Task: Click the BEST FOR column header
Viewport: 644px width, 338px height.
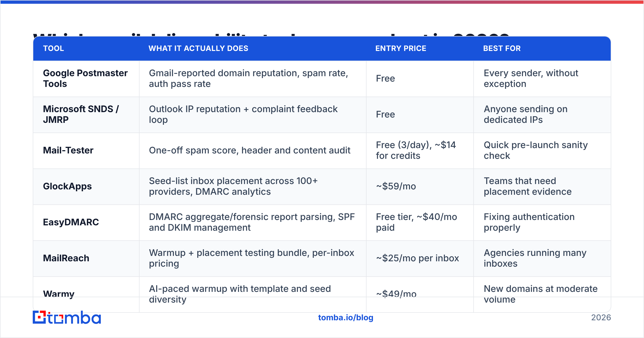Action: 502,48
